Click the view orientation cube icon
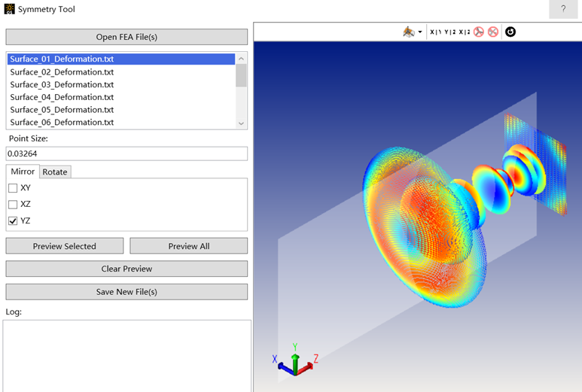582x392 pixels. [x=408, y=32]
